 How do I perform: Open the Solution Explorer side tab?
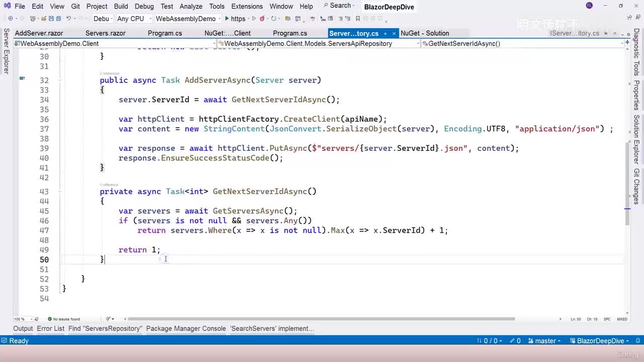coord(636,139)
